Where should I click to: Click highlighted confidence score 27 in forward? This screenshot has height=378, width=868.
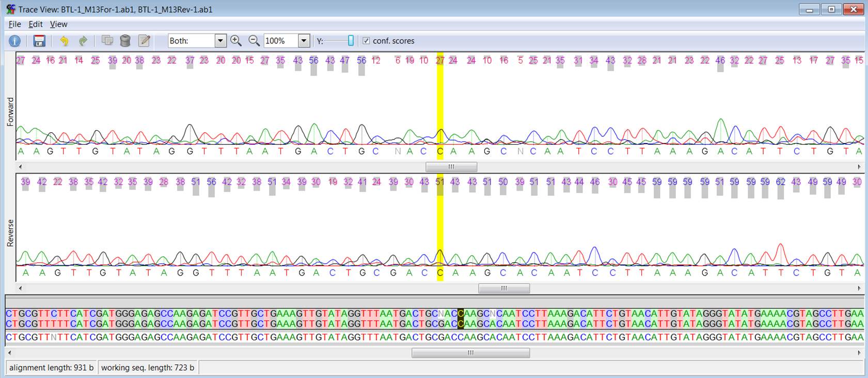tap(440, 60)
